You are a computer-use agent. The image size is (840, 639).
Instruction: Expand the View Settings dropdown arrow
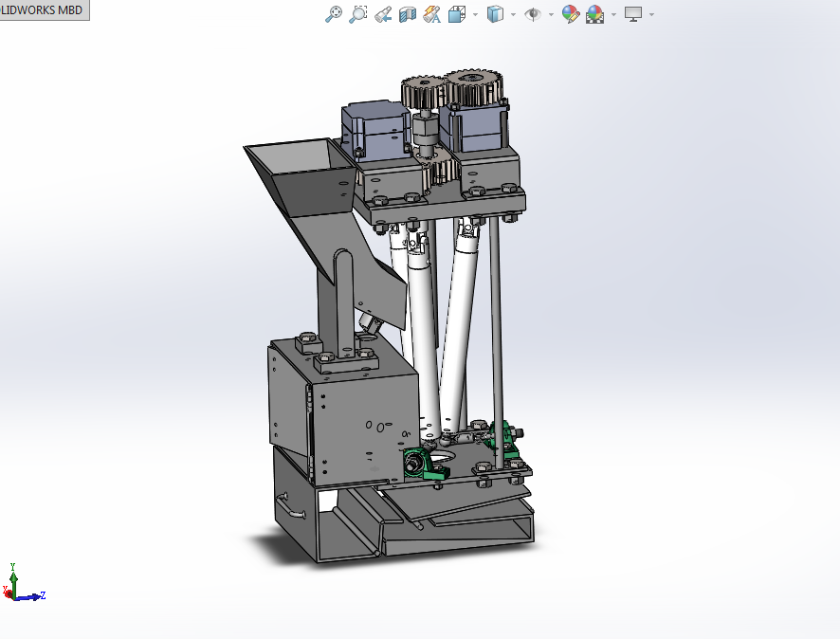coord(651,14)
